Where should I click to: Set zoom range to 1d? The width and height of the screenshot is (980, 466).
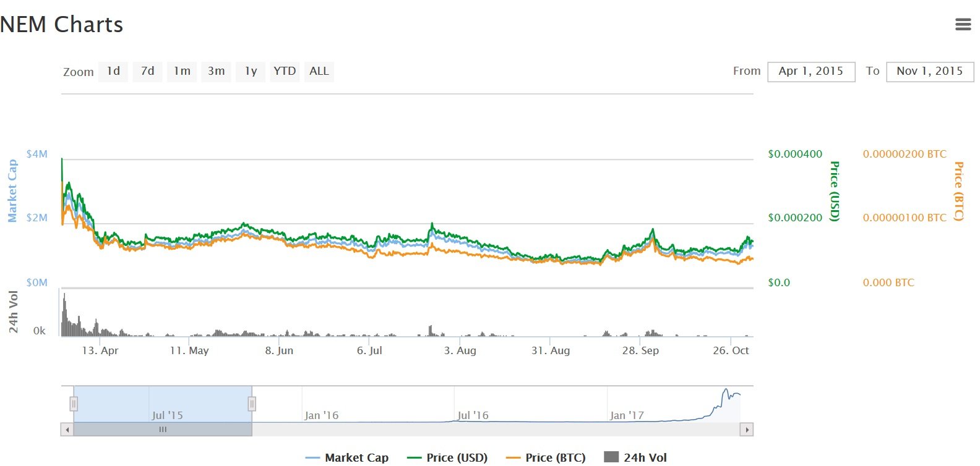tap(113, 72)
